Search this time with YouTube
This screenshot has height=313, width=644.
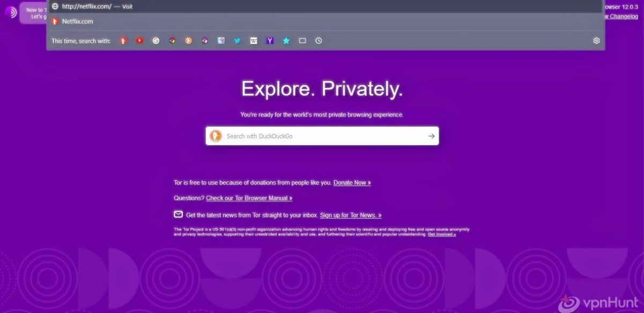point(140,41)
